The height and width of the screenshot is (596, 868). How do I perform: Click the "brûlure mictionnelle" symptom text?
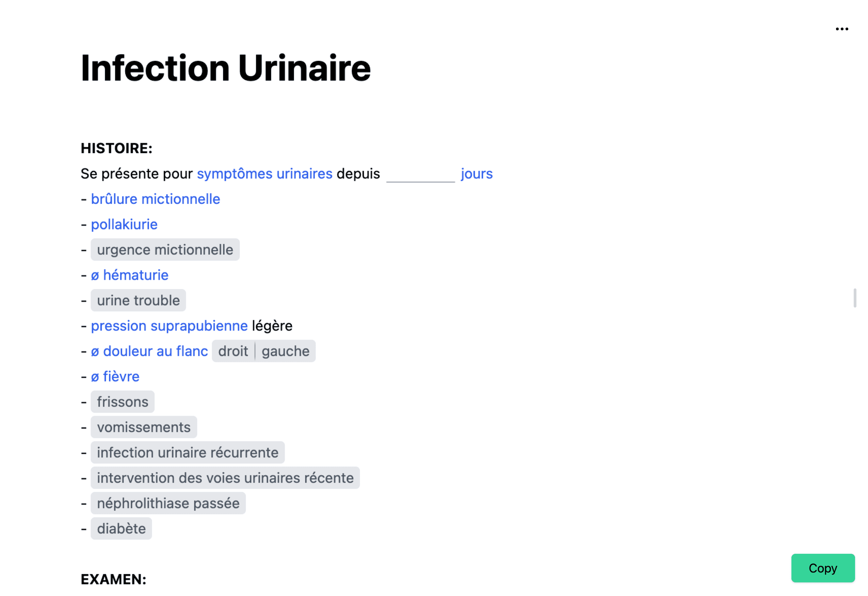[155, 199]
